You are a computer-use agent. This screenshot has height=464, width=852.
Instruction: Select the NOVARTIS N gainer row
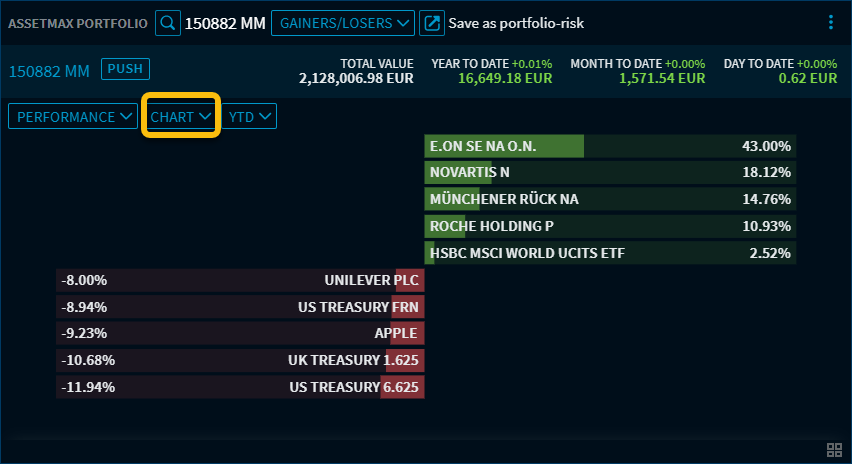pos(610,172)
